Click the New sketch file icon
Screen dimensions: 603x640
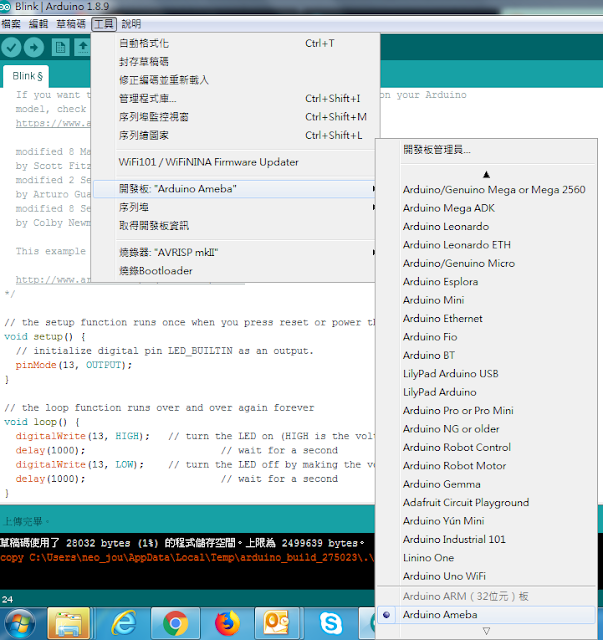(60, 48)
